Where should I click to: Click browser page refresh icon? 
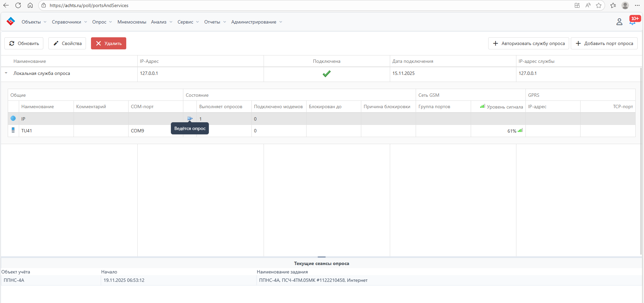click(x=18, y=5)
